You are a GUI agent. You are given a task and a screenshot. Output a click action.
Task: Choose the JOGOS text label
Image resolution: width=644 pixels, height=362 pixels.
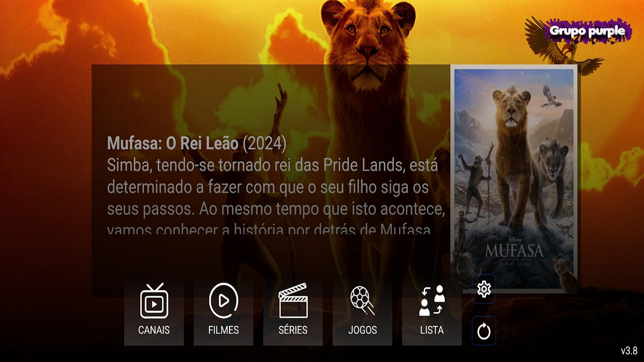pyautogui.click(x=362, y=330)
